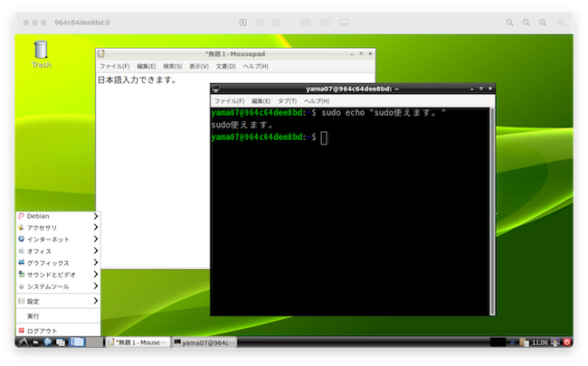Screen dimensions: 588x366
Task: Open Mousepad 表示(V) menu
Action: [199, 66]
